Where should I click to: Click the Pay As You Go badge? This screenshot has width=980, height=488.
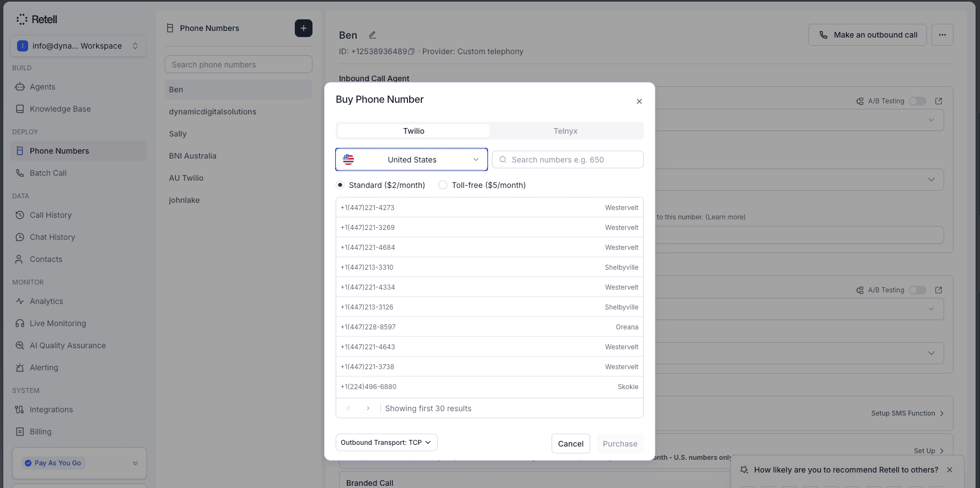53,463
